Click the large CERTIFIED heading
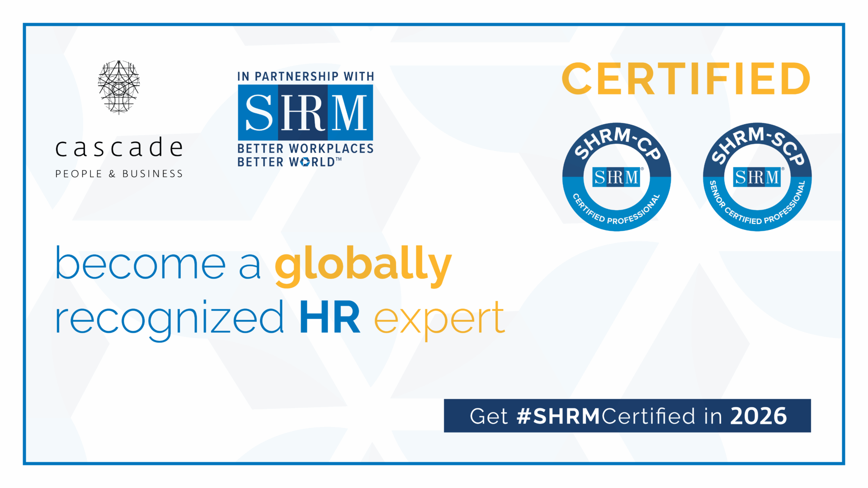868x488 pixels. (686, 79)
